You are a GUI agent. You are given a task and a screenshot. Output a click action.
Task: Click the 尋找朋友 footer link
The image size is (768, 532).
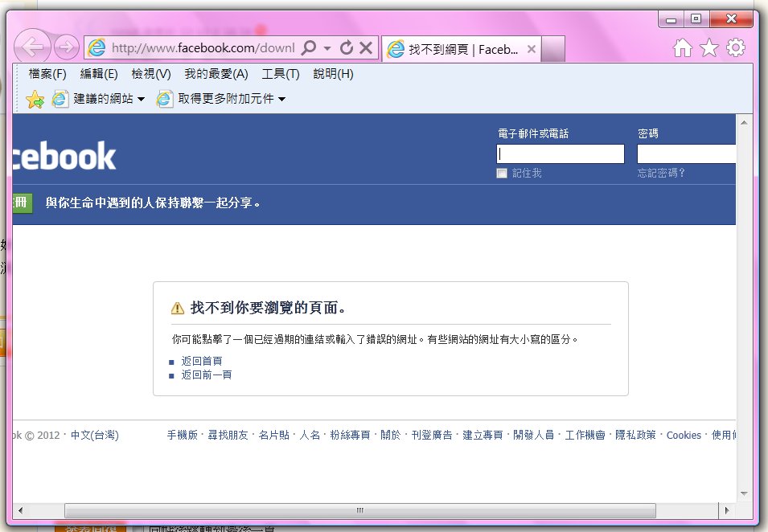228,435
